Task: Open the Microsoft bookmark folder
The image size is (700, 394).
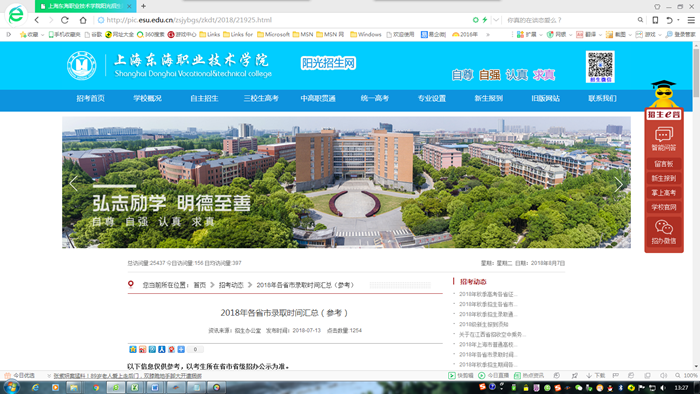Action: [273, 34]
